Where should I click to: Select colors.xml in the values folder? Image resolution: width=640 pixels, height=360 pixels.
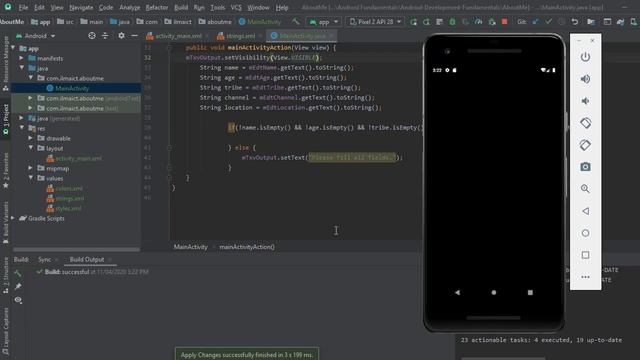coord(69,188)
